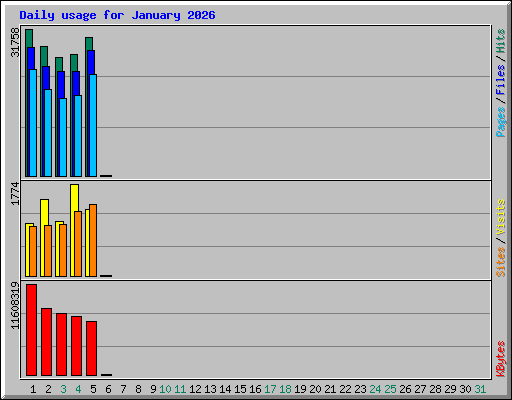Click the cyan 'Pages' legend label
Screen dimensions: 512x400
pos(500,122)
